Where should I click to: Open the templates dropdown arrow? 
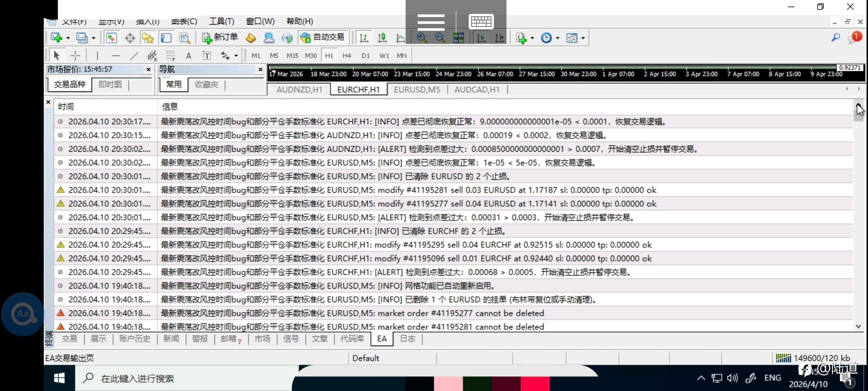point(583,38)
